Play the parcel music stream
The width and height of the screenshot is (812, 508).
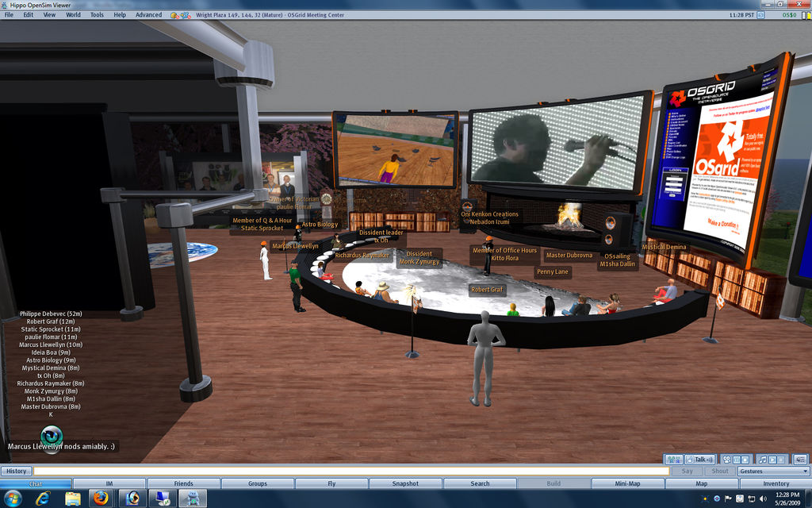click(x=772, y=460)
